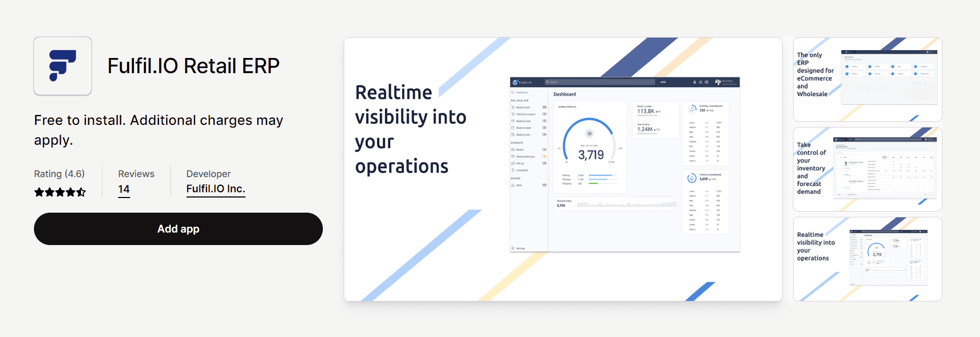Select the bottom 'Realtime visibility' thumbnail
980x337 pixels.
(x=868, y=259)
